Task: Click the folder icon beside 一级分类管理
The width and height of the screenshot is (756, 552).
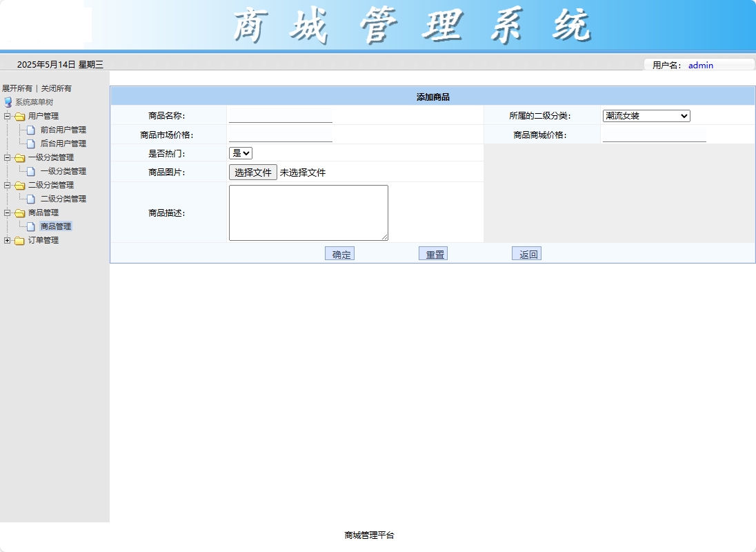Action: (x=20, y=157)
